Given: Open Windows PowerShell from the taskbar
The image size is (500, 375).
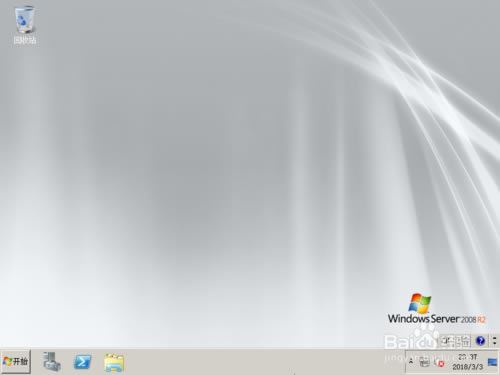Looking at the screenshot, I should [x=82, y=362].
